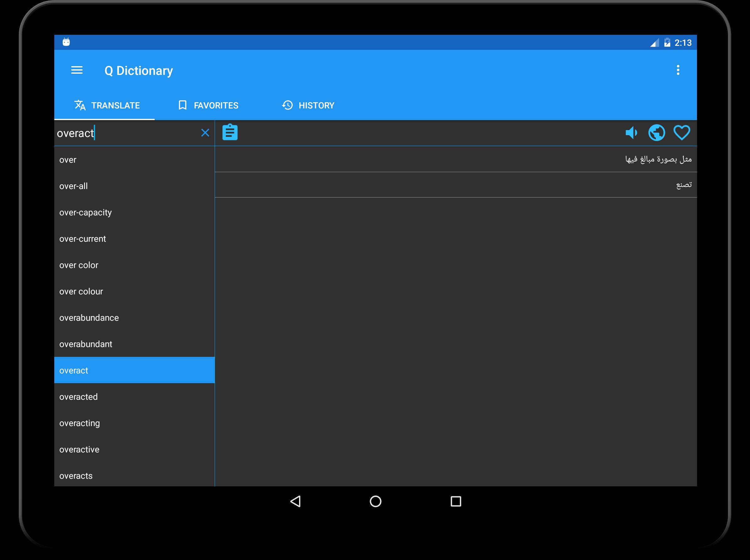Tap the Android notification icon in status bar
This screenshot has width=750, height=560.
66,42
